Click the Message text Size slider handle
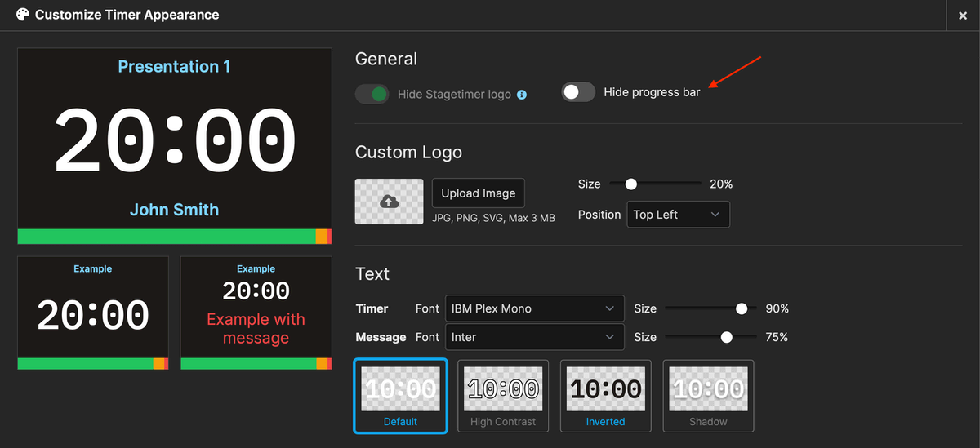The image size is (980, 448). 726,337
